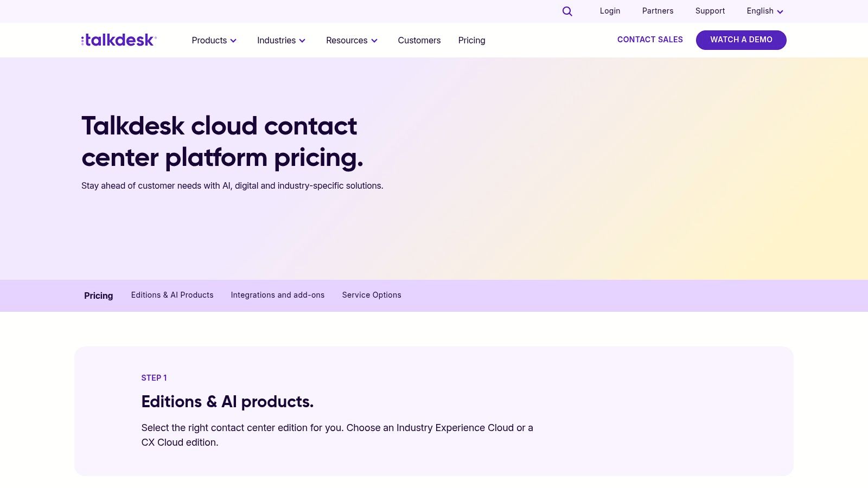Expand the Products menu
868x488 pixels.
click(209, 40)
